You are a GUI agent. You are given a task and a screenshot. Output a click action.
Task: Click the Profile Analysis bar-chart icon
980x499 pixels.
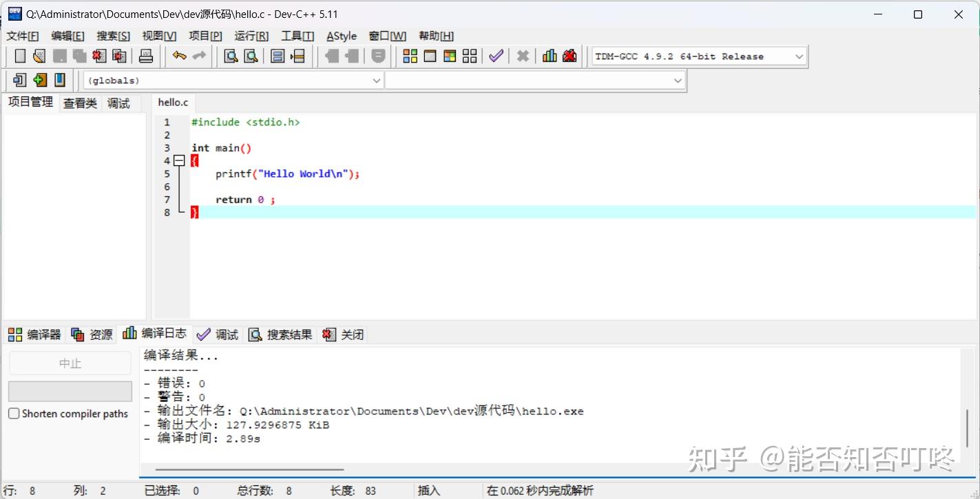[x=548, y=56]
